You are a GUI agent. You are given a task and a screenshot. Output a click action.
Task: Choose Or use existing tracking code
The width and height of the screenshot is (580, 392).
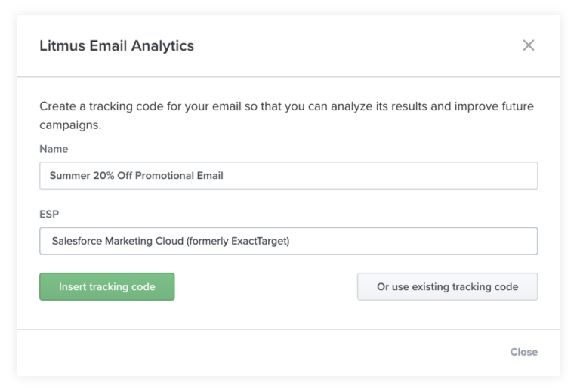pyautogui.click(x=447, y=286)
